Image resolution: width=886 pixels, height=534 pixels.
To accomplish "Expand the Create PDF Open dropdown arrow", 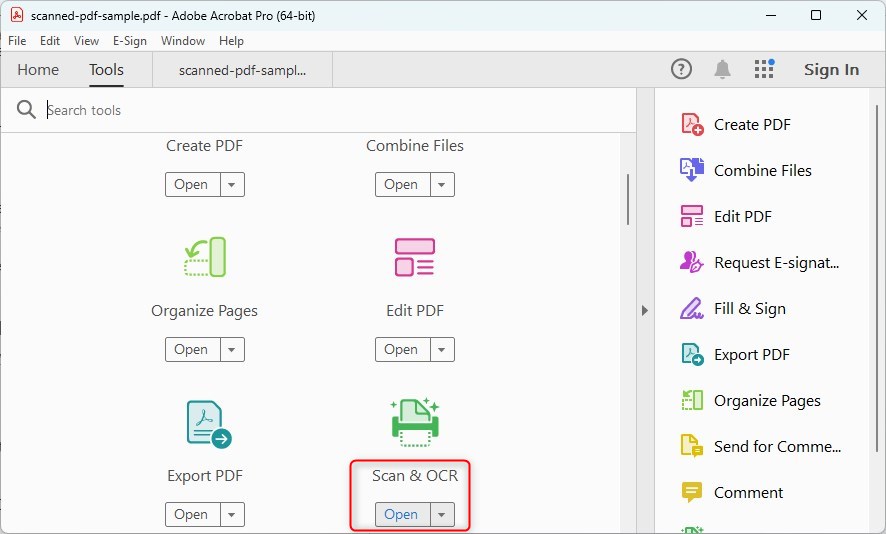I will point(232,185).
